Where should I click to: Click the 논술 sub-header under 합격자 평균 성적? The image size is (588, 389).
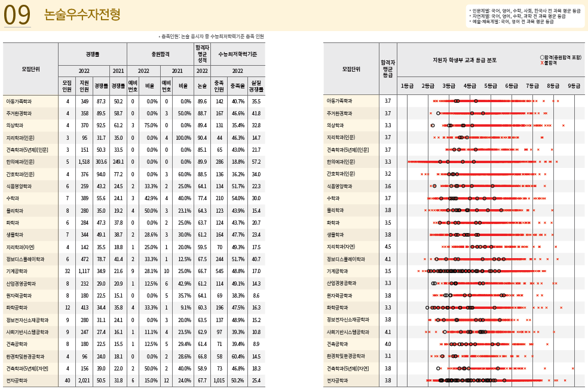(202, 86)
